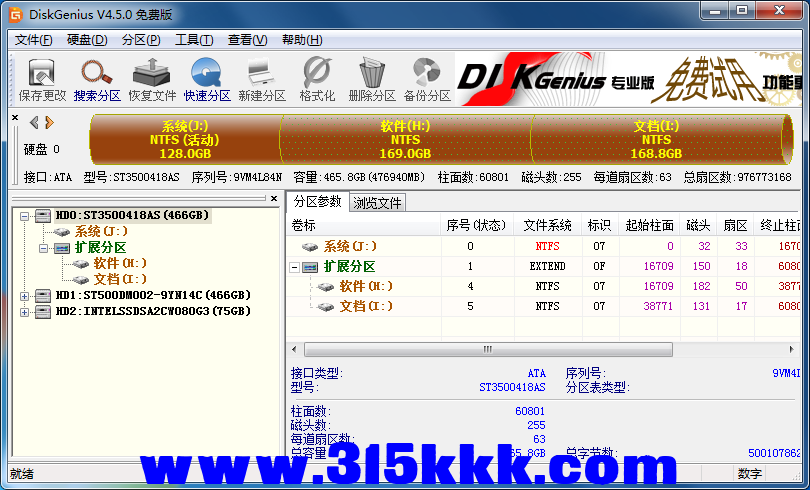Click 系统(J:) drive icon in table
The height and width of the screenshot is (490, 810).
[x=310, y=247]
